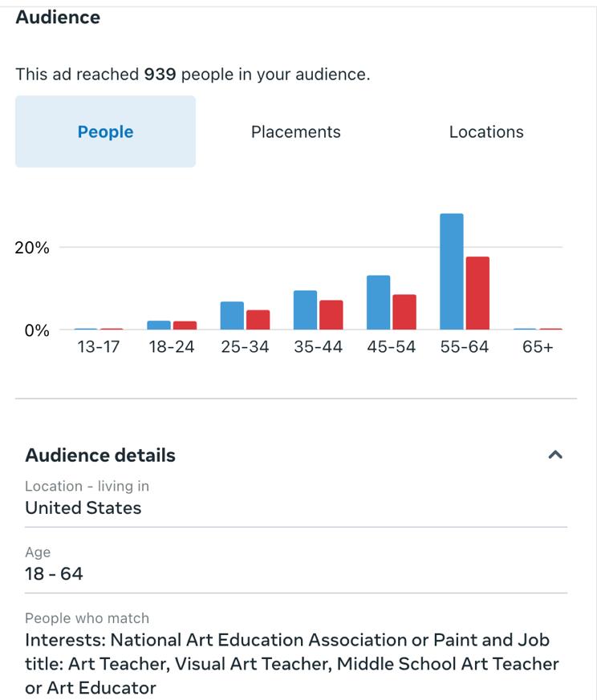The width and height of the screenshot is (597, 700).
Task: Select the Locations tab
Action: click(486, 132)
